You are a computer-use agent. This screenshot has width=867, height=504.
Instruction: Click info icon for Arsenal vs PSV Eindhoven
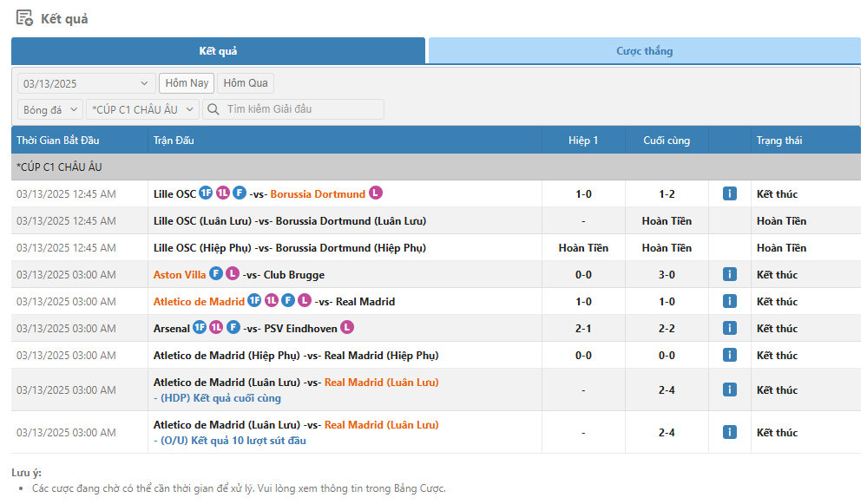point(729,328)
